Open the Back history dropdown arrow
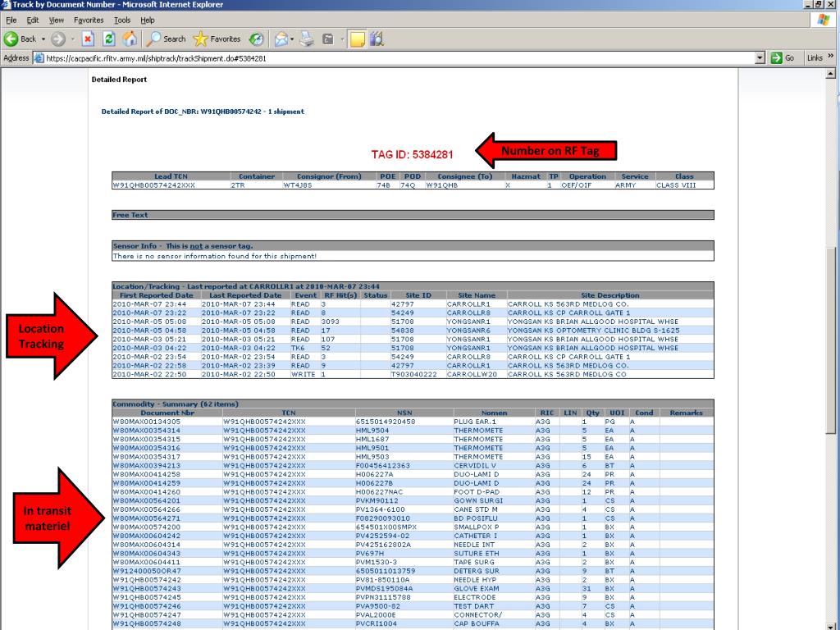 point(43,39)
